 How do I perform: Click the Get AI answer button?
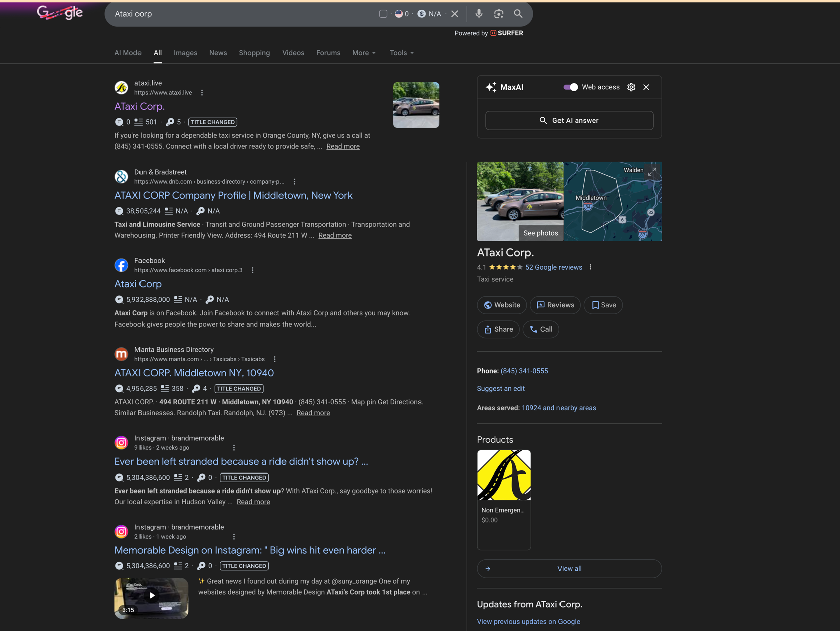[x=569, y=120]
